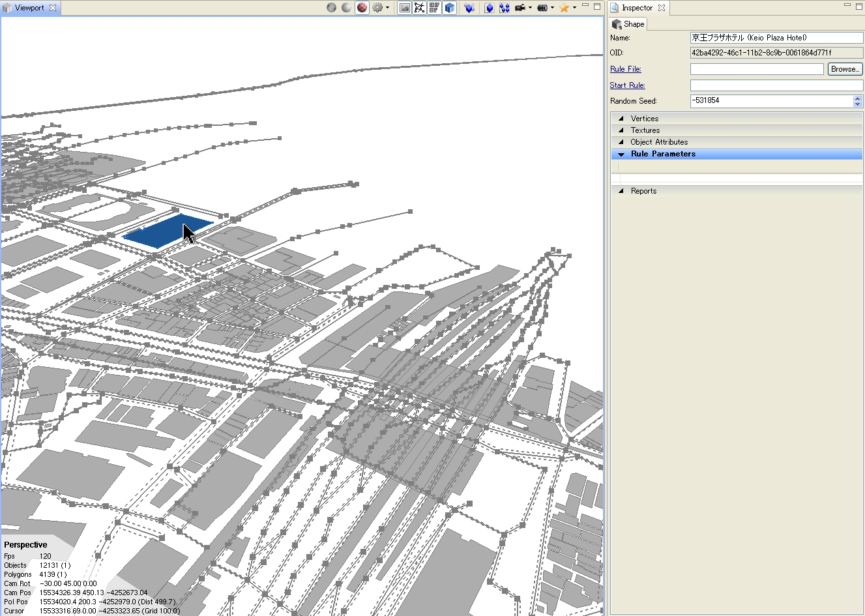Toggle models visibility blue cube icon
The image size is (865, 616).
pyautogui.click(x=449, y=8)
